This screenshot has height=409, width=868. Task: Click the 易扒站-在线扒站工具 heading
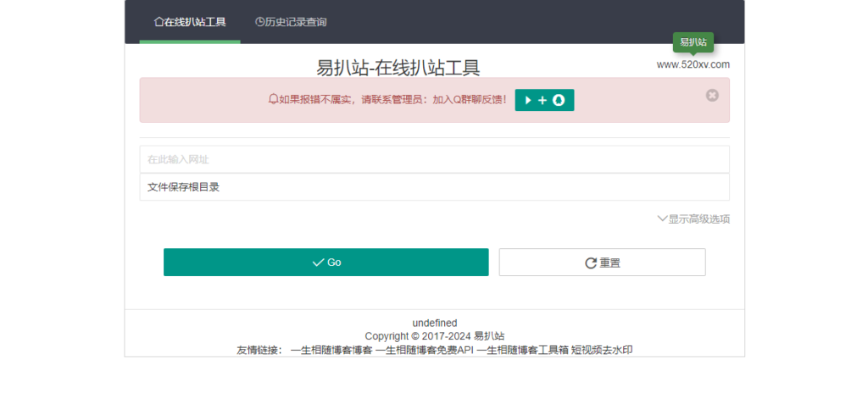point(398,68)
